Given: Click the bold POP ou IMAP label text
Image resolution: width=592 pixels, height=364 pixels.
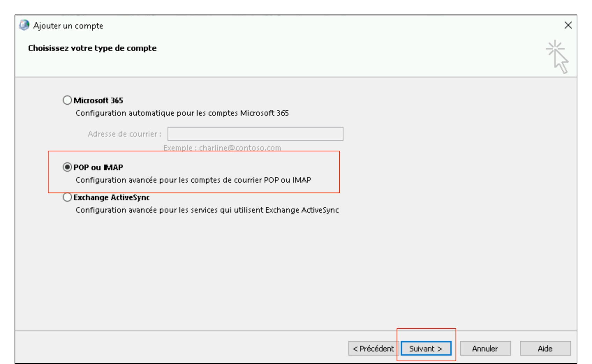Looking at the screenshot, I should [x=98, y=167].
